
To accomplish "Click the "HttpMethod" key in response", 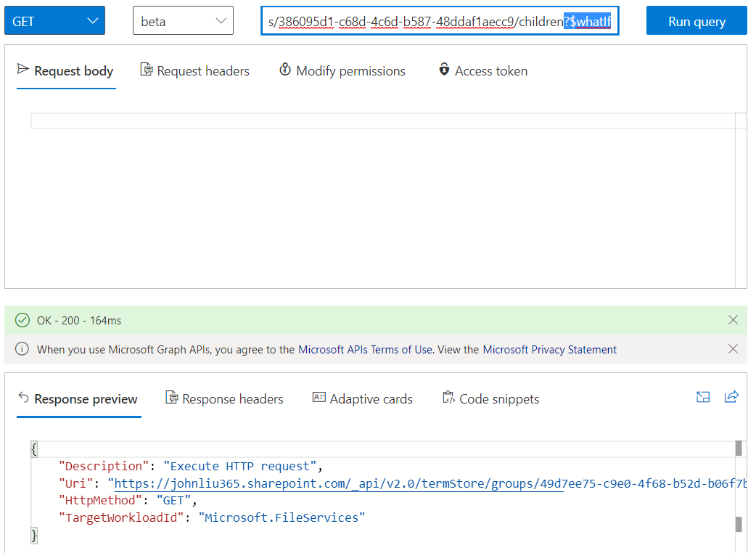I will click(x=100, y=501).
